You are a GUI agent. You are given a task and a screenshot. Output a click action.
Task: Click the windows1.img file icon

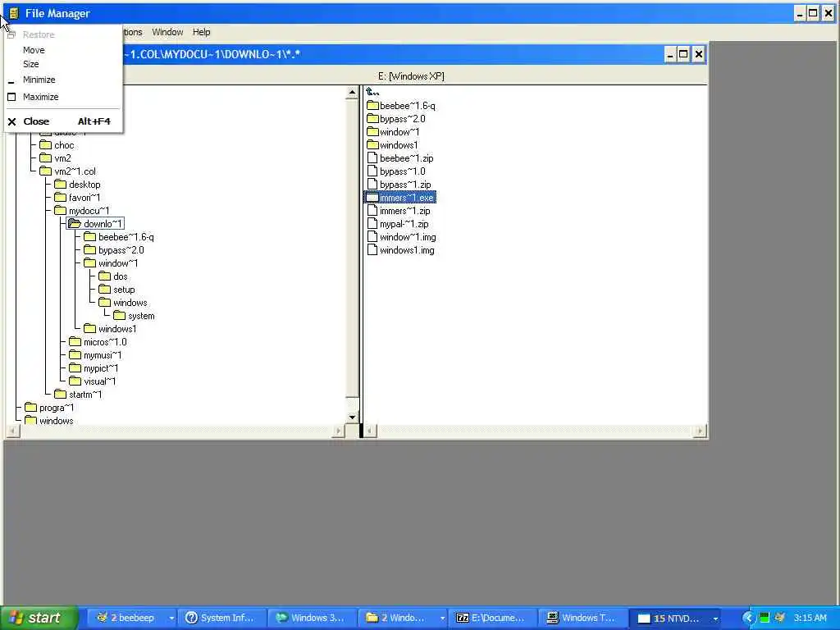(x=372, y=249)
